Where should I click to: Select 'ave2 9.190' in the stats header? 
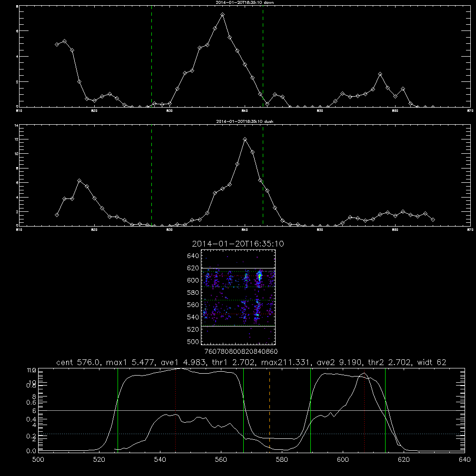tap(339, 362)
